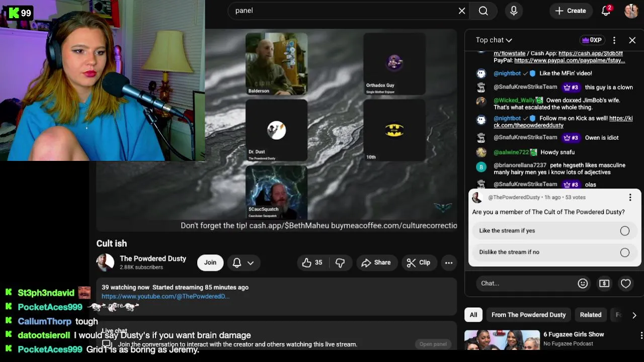This screenshot has height=362, width=644.
Task: Click the search magnifier button
Action: (483, 11)
